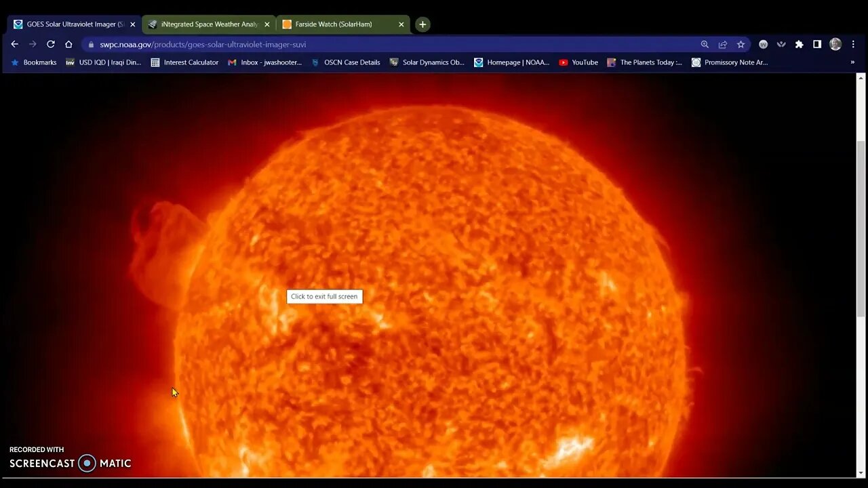Open the Gmail Inbox bookmark
This screenshot has width=868, height=488.
point(264,62)
